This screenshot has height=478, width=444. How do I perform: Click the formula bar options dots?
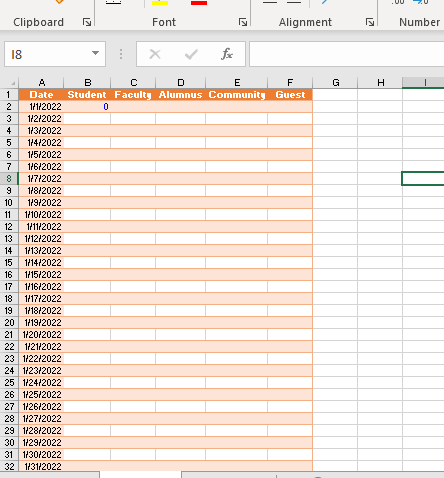point(121,54)
